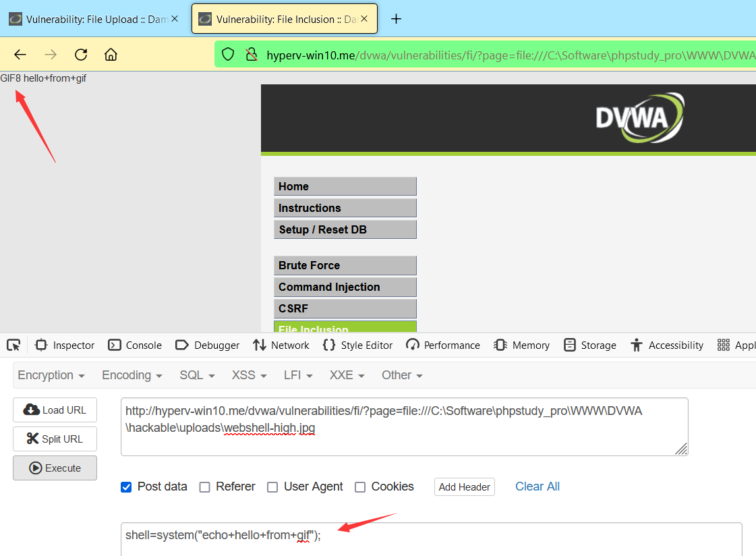Grab the URL text area resize handle
This screenshot has width=756, height=556.
pos(681,449)
